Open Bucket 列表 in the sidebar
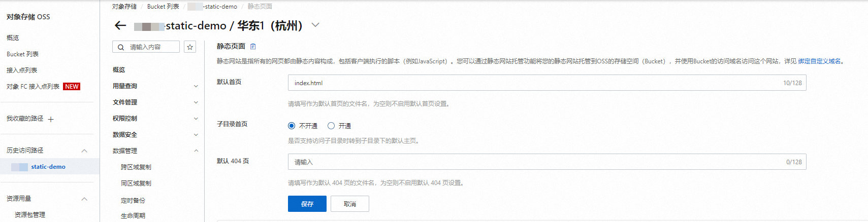This screenshot has height=222, width=868. (22, 54)
